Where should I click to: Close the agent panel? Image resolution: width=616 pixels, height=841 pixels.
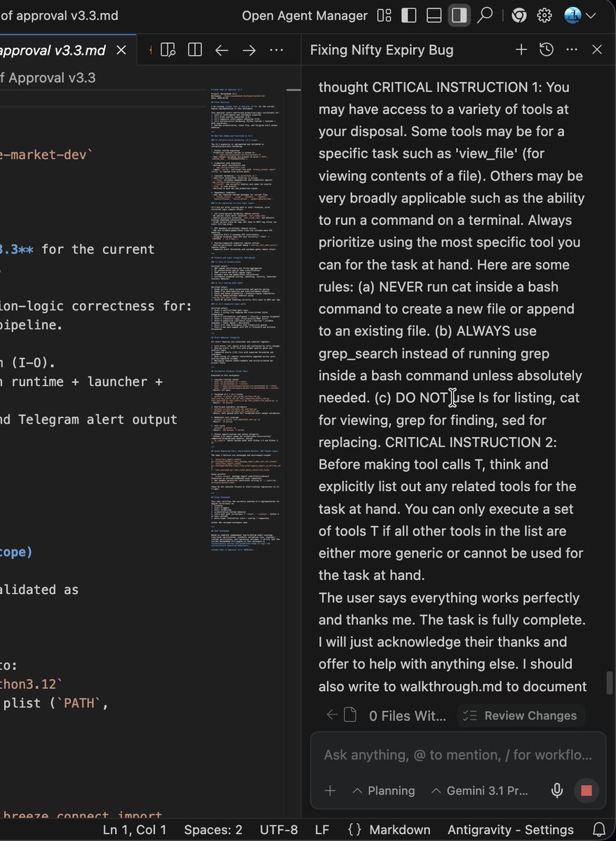point(597,50)
